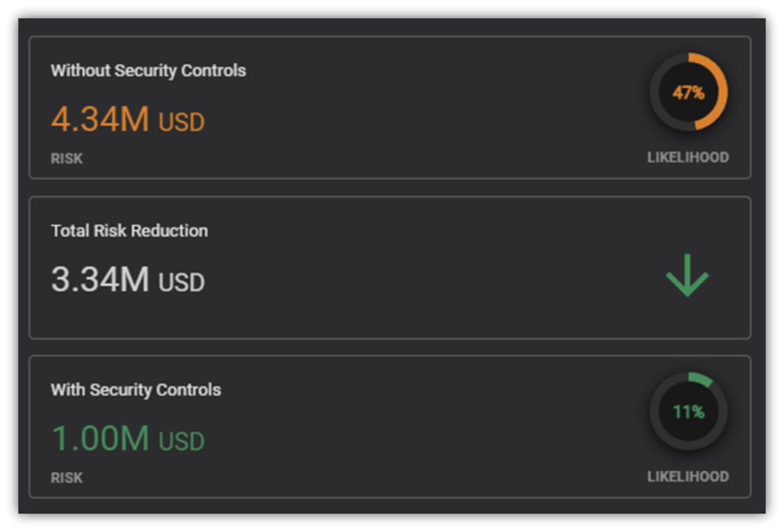Click the upper LIKELIHOOD label

[688, 157]
